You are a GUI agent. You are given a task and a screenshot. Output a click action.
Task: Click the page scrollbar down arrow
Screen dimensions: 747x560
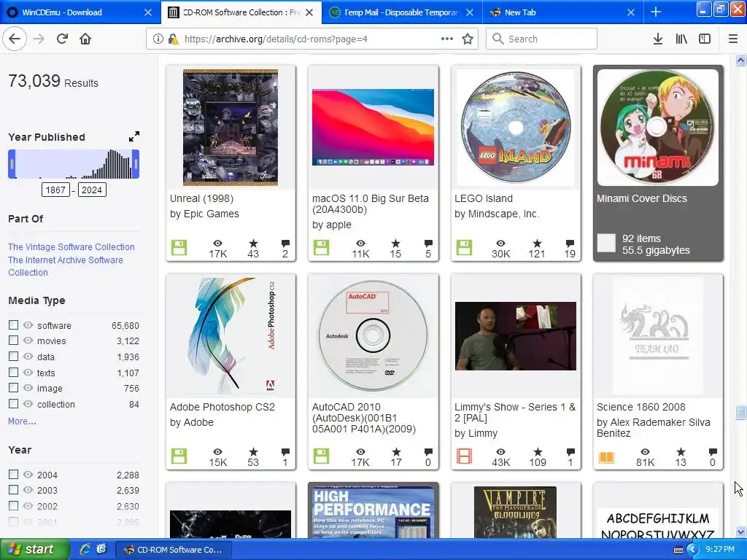click(x=741, y=532)
